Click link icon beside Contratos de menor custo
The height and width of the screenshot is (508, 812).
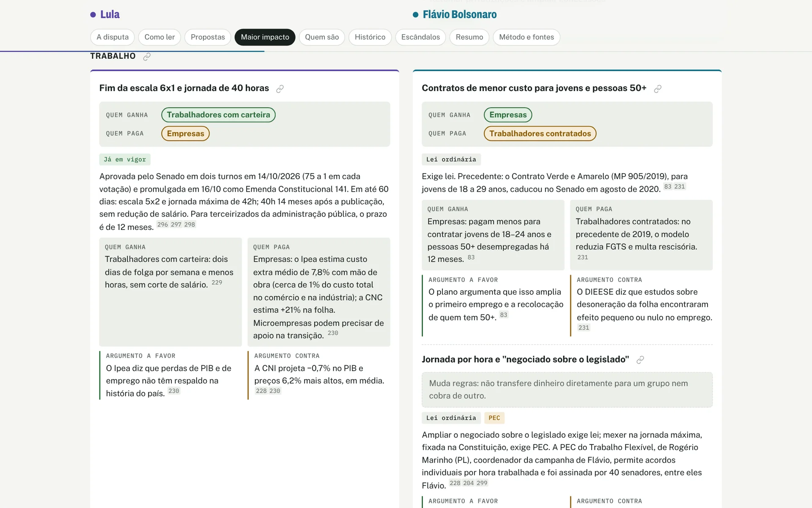click(x=658, y=89)
